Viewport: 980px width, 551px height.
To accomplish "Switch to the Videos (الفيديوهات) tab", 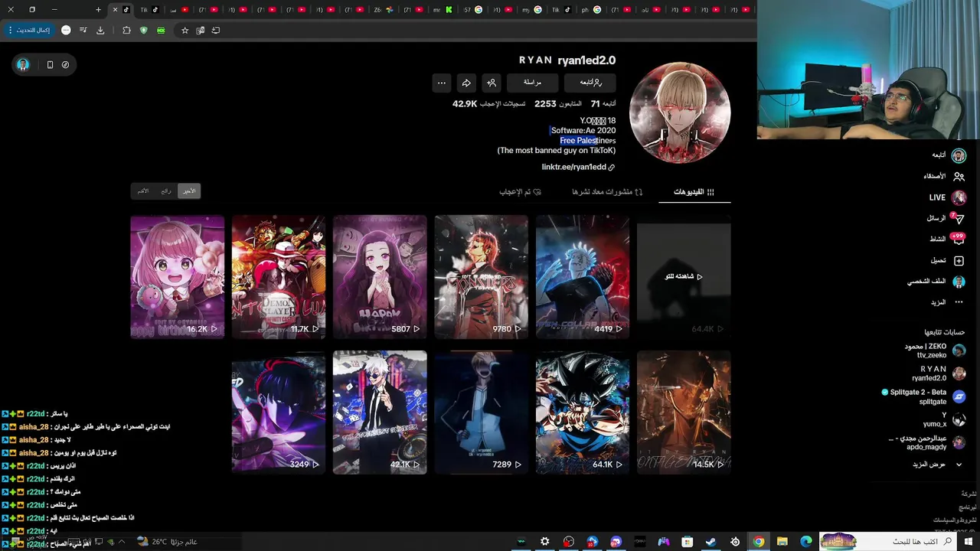I will [x=694, y=192].
